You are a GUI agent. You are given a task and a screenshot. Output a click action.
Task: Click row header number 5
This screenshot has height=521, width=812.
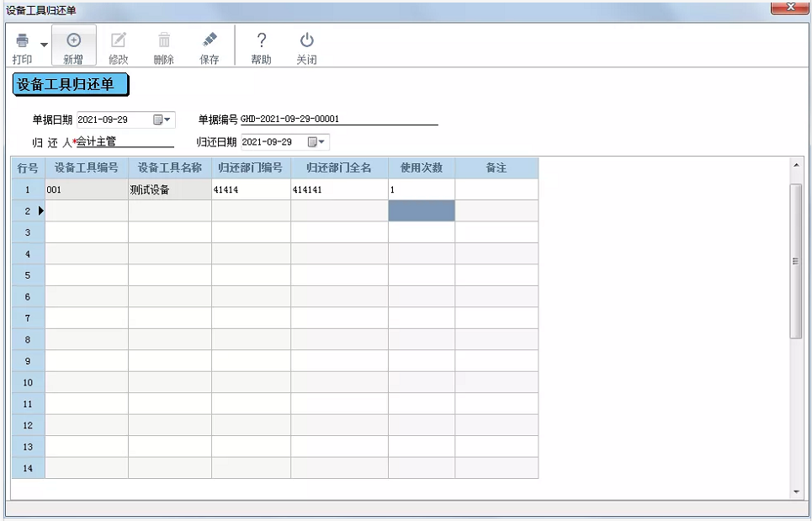click(x=28, y=275)
